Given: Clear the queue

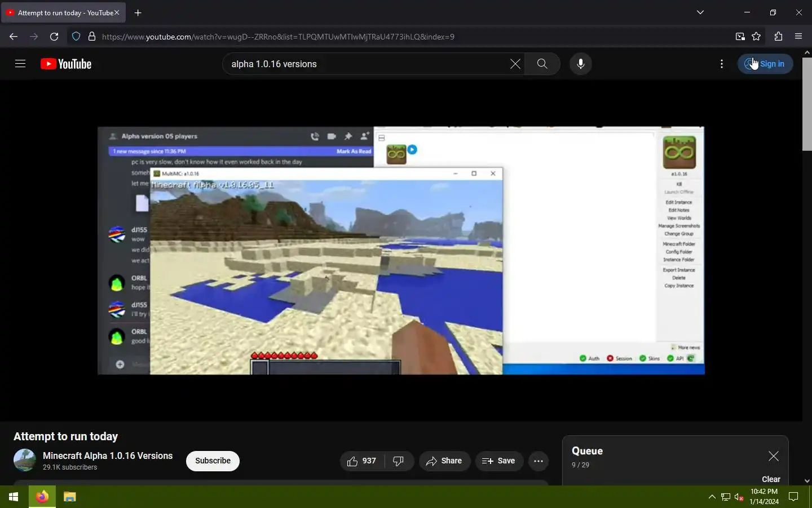Looking at the screenshot, I should point(771,479).
